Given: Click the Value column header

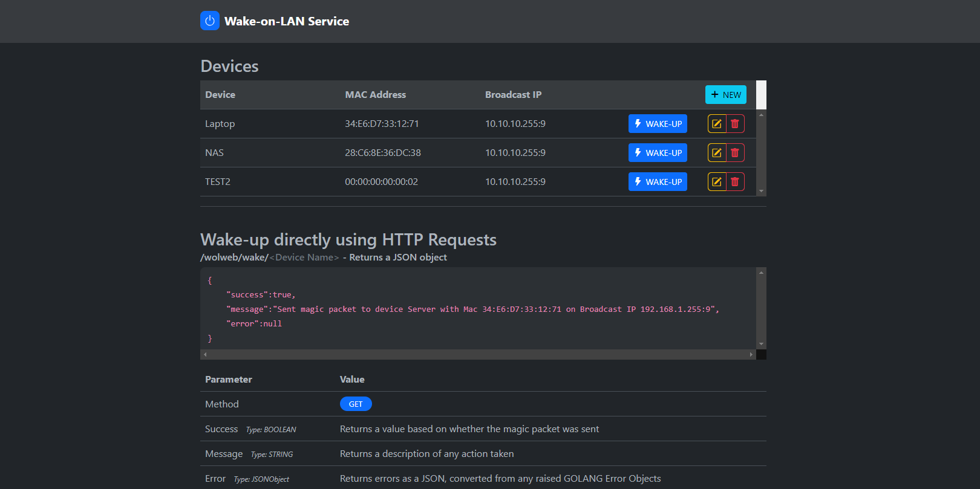Looking at the screenshot, I should (x=352, y=380).
